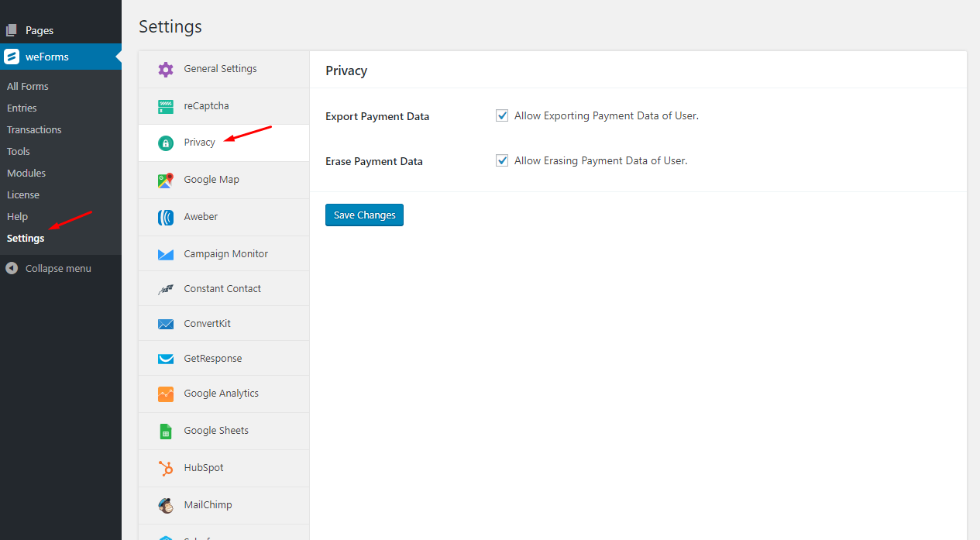Screen dimensions: 980x540
Task: Open the GetResponse settings tab
Action: 224,358
